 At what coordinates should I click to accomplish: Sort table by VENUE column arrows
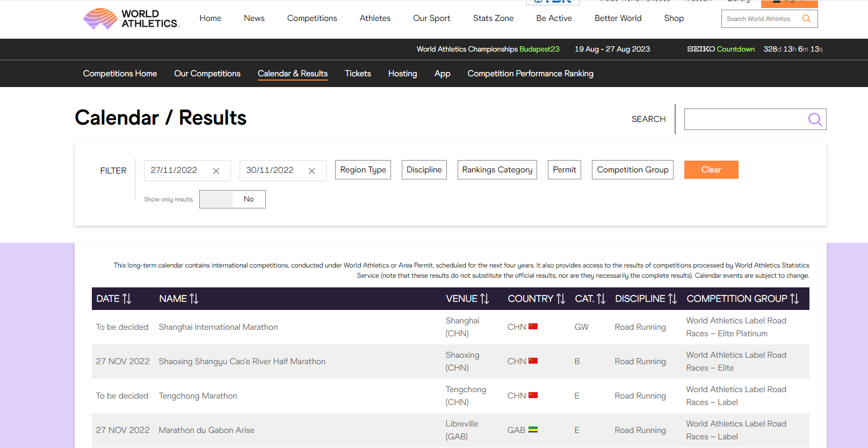(x=484, y=299)
